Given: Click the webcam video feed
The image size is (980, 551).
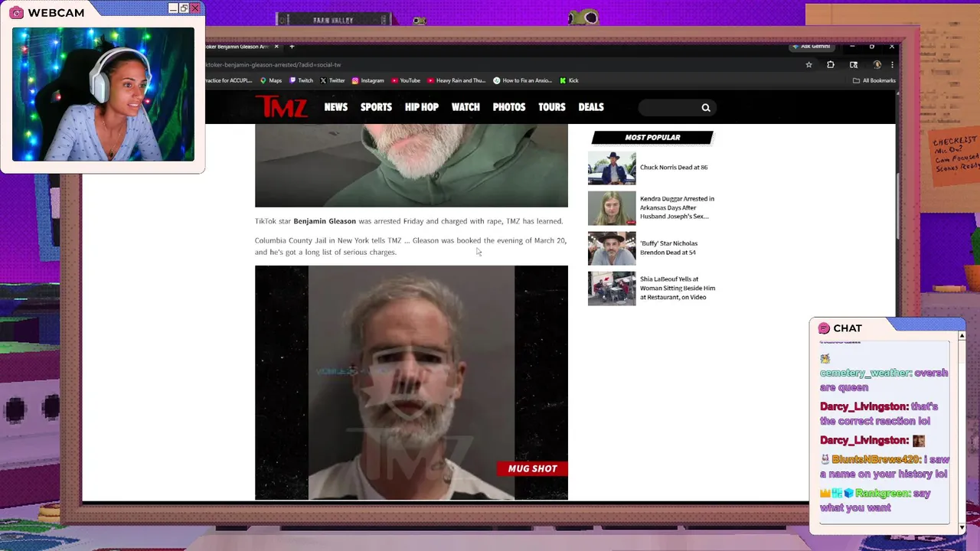Looking at the screenshot, I should coord(103,94).
